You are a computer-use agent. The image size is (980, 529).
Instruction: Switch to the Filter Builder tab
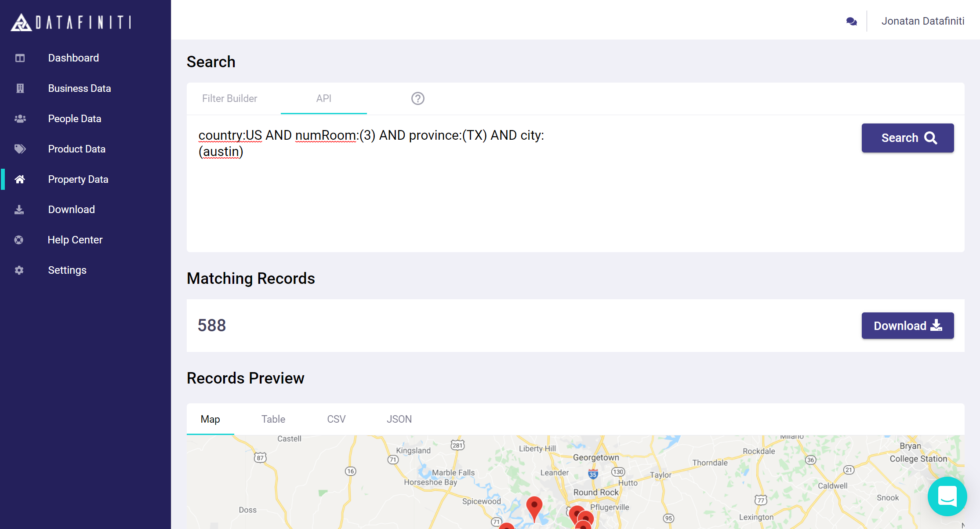click(x=229, y=98)
